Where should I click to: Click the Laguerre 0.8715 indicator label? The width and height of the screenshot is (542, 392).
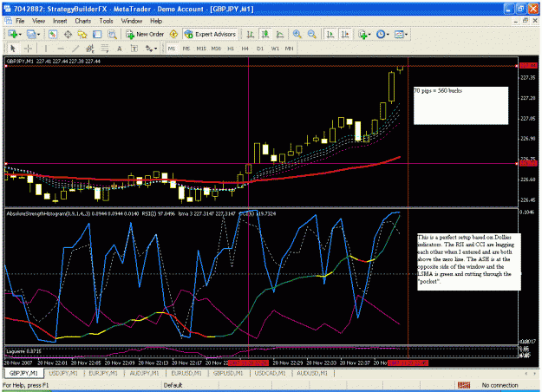tap(23, 351)
